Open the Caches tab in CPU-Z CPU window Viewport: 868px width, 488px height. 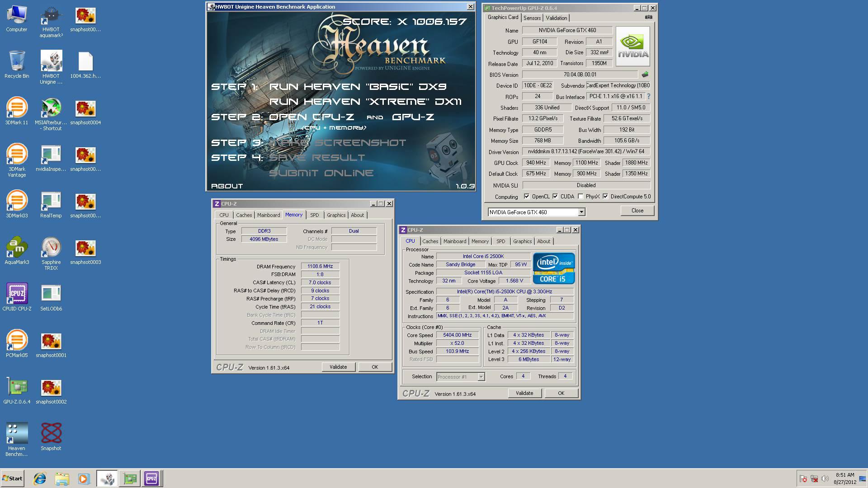[x=430, y=241]
